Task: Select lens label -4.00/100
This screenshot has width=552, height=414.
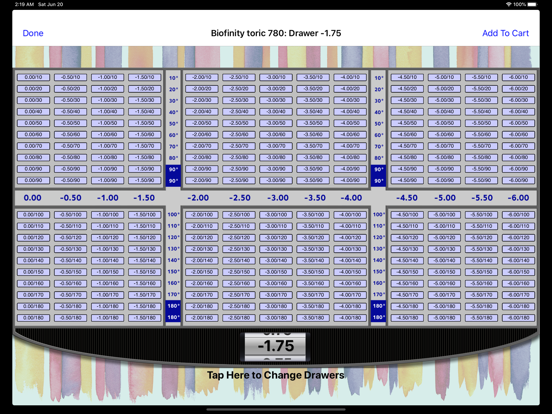Action: [x=350, y=215]
